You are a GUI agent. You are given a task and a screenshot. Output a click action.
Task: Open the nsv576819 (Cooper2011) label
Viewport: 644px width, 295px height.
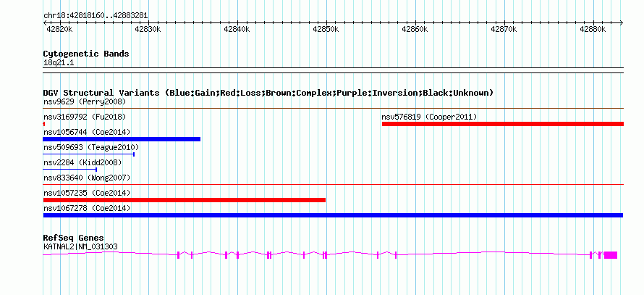(429, 117)
